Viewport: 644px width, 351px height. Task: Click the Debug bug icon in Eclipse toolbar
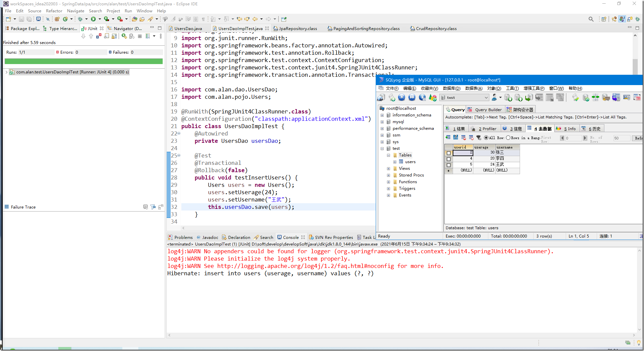(x=80, y=19)
